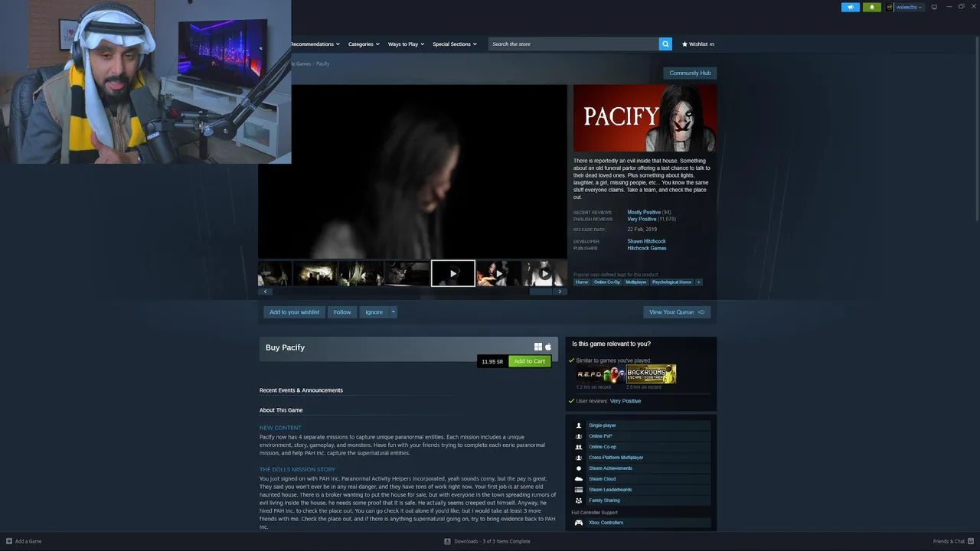Screen dimensions: 980x551
Task: Click the Xbox Controllers gamepad icon
Action: (x=579, y=523)
